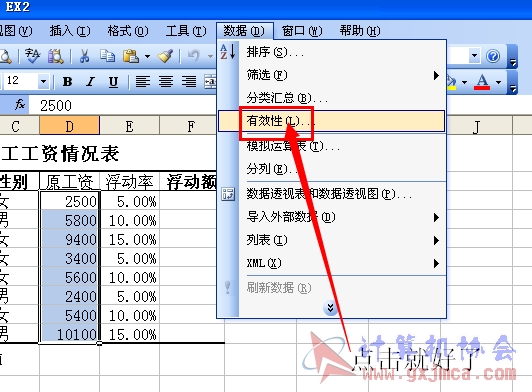
Task: Select column D header
Action: [x=70, y=126]
